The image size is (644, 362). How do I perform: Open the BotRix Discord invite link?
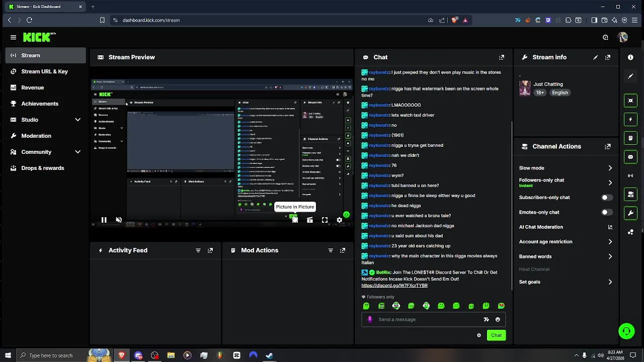coord(394,286)
